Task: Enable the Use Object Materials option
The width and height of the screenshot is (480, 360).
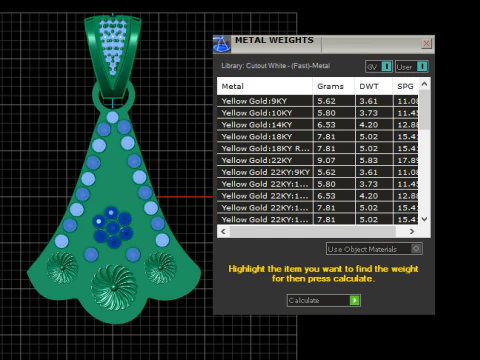Action: point(374,249)
